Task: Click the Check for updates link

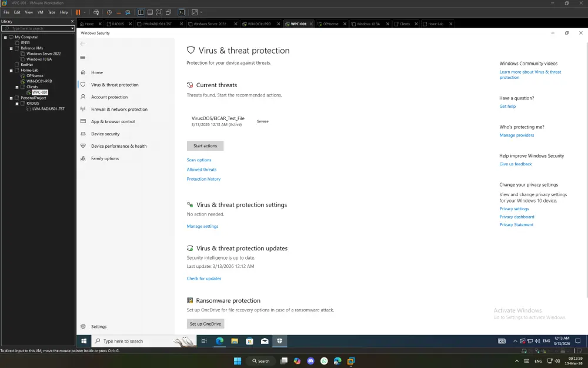Action: [204, 279]
